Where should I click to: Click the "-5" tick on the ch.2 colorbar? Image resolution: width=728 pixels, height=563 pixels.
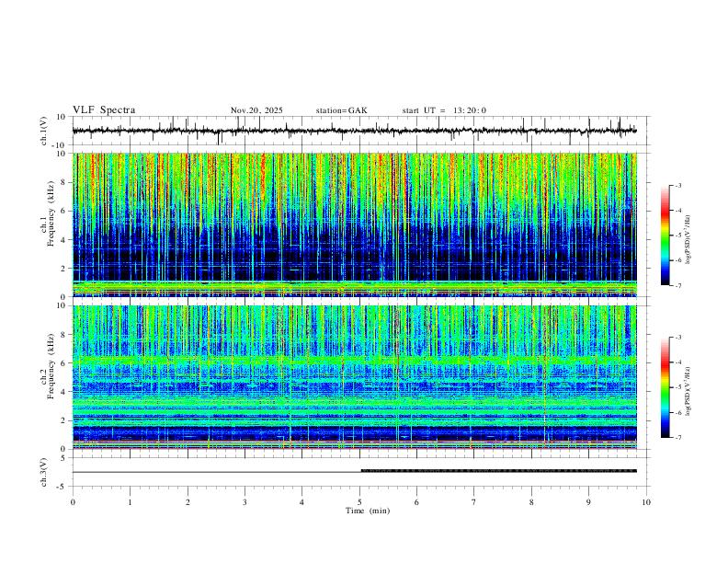[677, 387]
